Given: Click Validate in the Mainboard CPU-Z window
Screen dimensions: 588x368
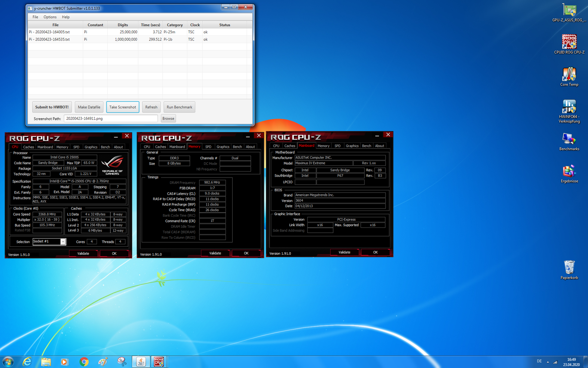Looking at the screenshot, I should [x=345, y=252].
